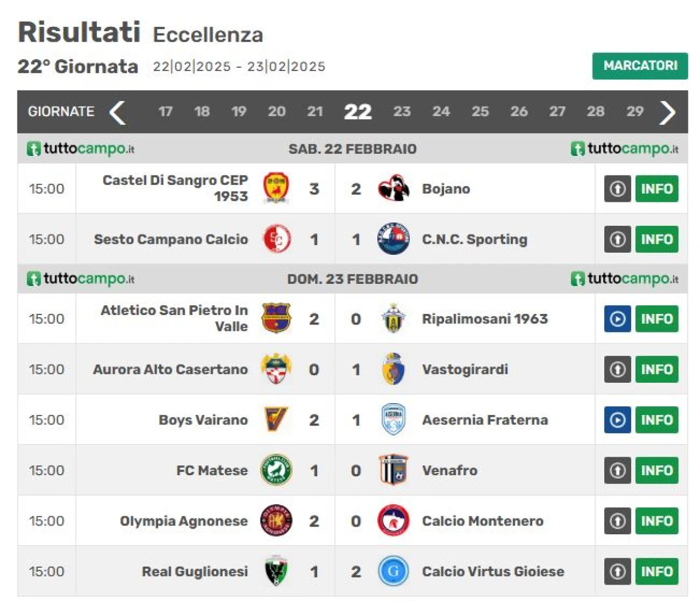
Task: Select giornata 17 in the day bar
Action: click(x=165, y=112)
